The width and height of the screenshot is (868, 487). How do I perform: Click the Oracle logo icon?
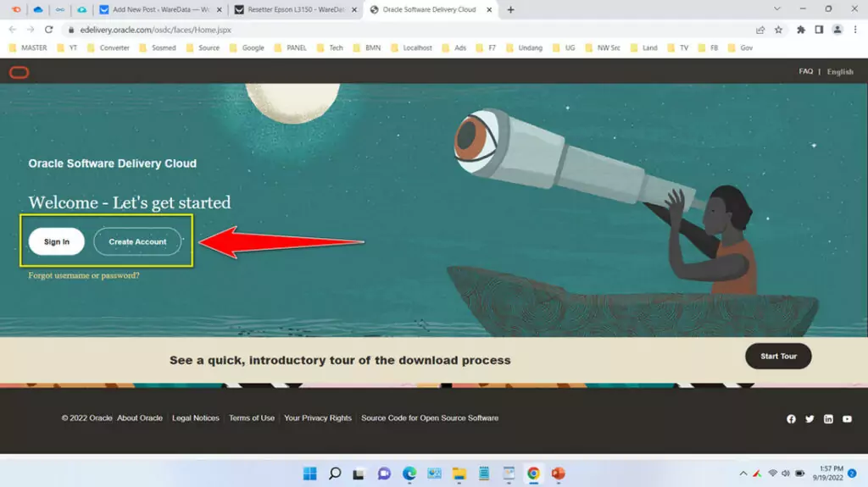(x=19, y=72)
